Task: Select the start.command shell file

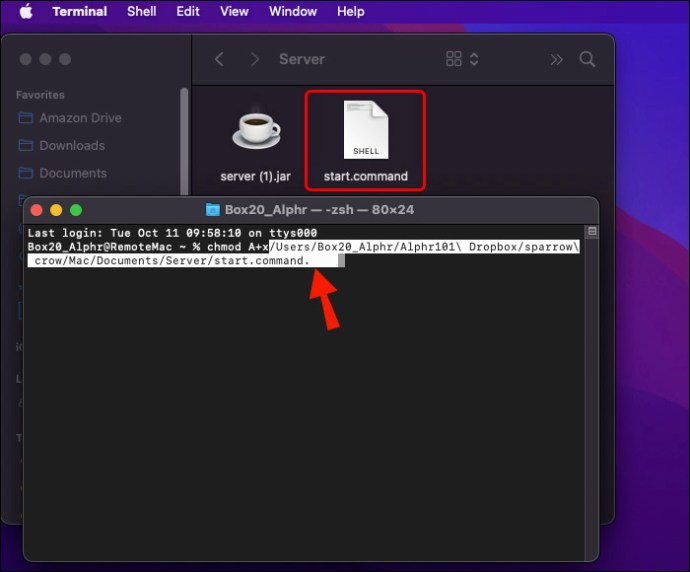Action: coord(365,141)
